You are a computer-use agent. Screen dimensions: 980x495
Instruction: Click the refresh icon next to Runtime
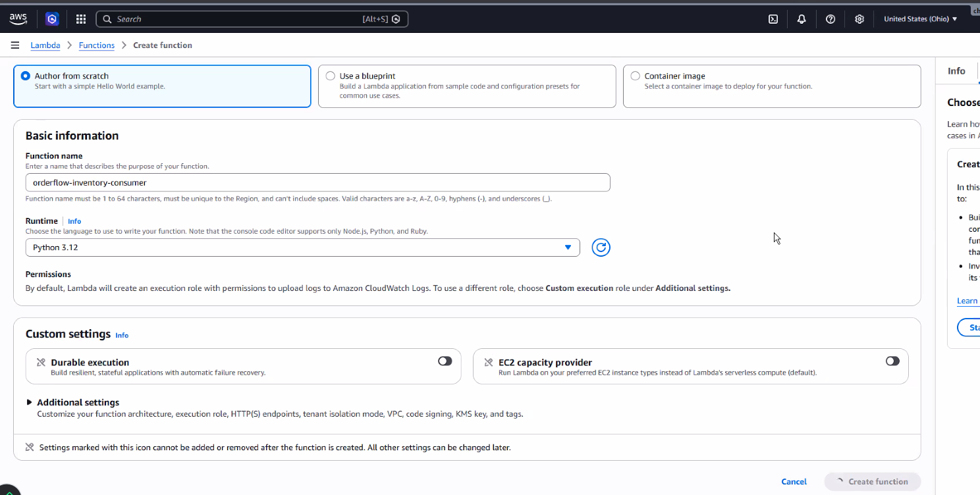[x=601, y=247]
